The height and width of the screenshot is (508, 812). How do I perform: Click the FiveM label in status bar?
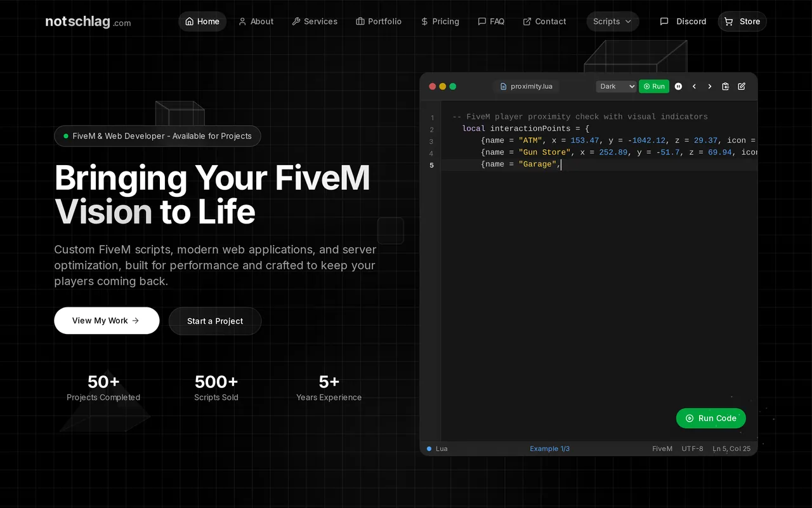click(662, 448)
